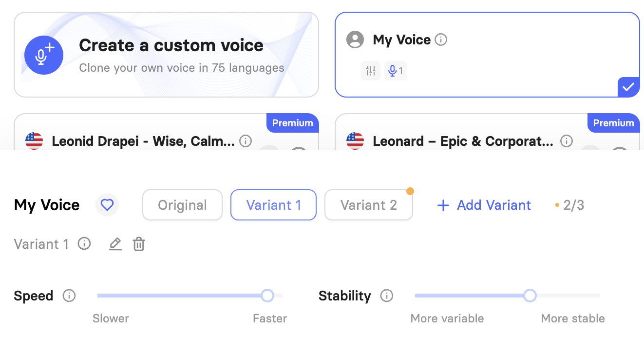Click the microphone samples count badge
This screenshot has width=644, height=358.
point(396,71)
